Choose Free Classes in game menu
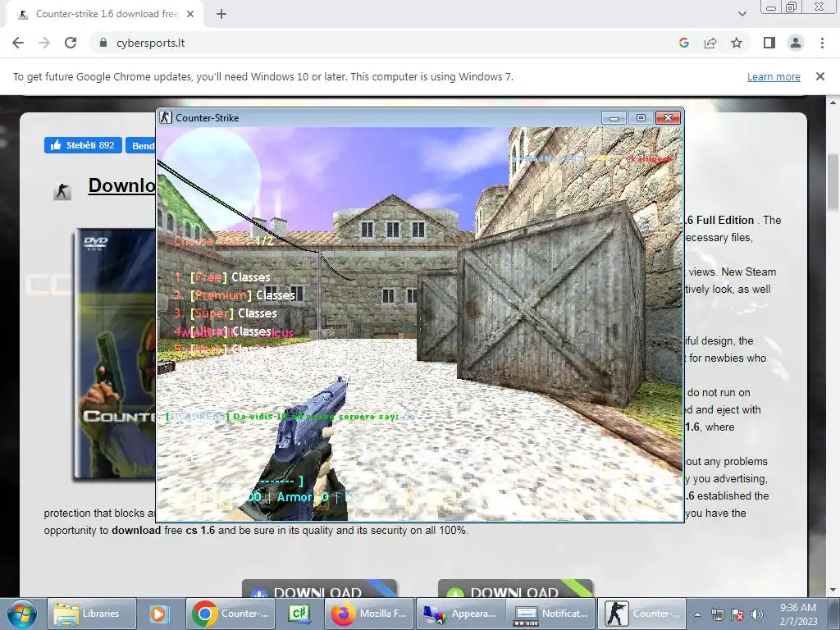This screenshot has height=630, width=840. point(222,277)
